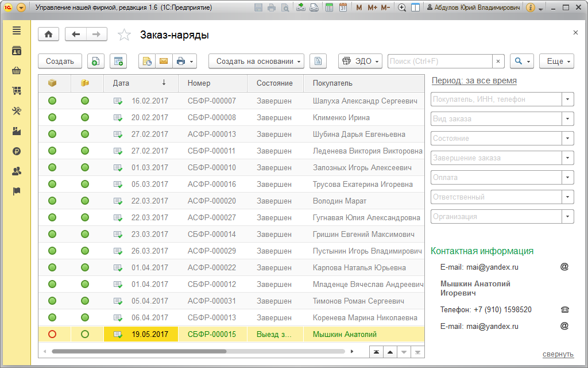Image resolution: width=588 pixels, height=368 pixels.
Task: Click the Создать button
Action: 60,61
